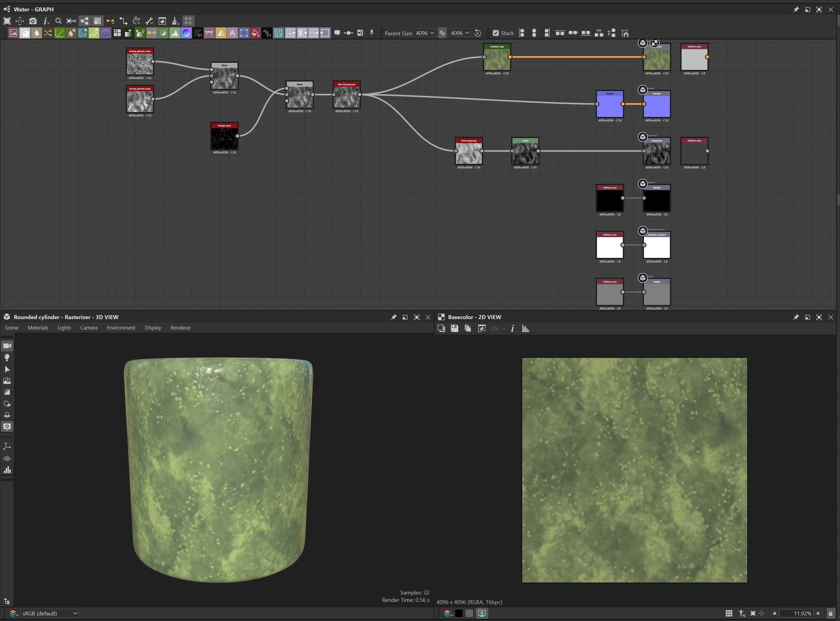Screen dimensions: 840x621
Task: Show 2D view image information
Action: click(x=512, y=329)
